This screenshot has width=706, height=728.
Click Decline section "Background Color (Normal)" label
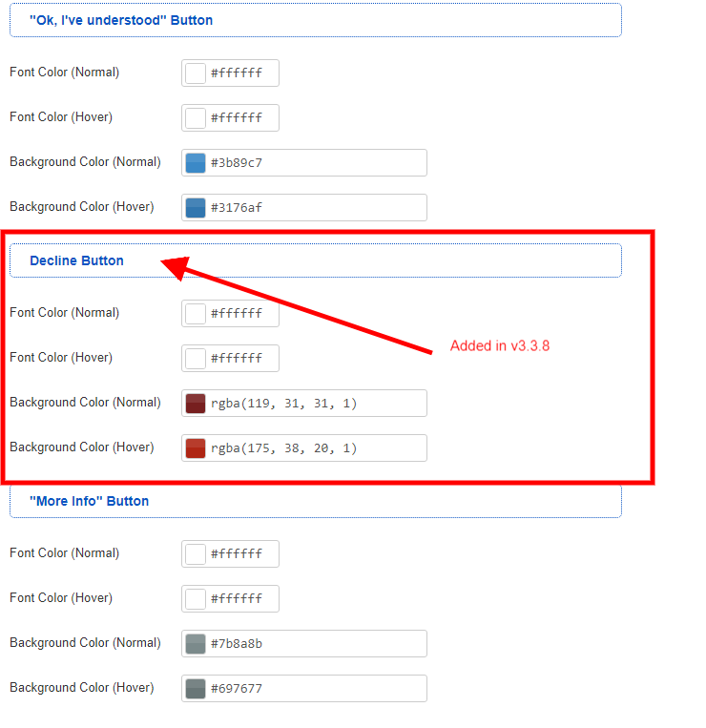86,403
